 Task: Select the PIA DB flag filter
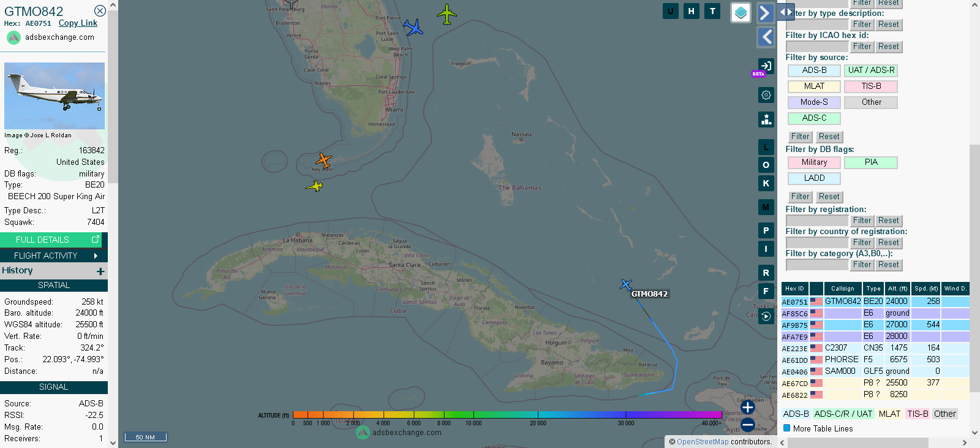coord(871,162)
